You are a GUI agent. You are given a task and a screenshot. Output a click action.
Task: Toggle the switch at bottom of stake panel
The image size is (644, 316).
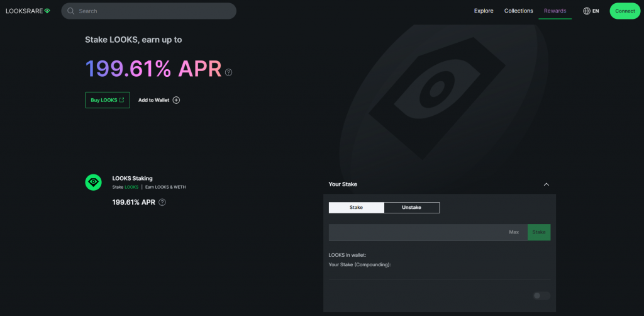tap(541, 295)
